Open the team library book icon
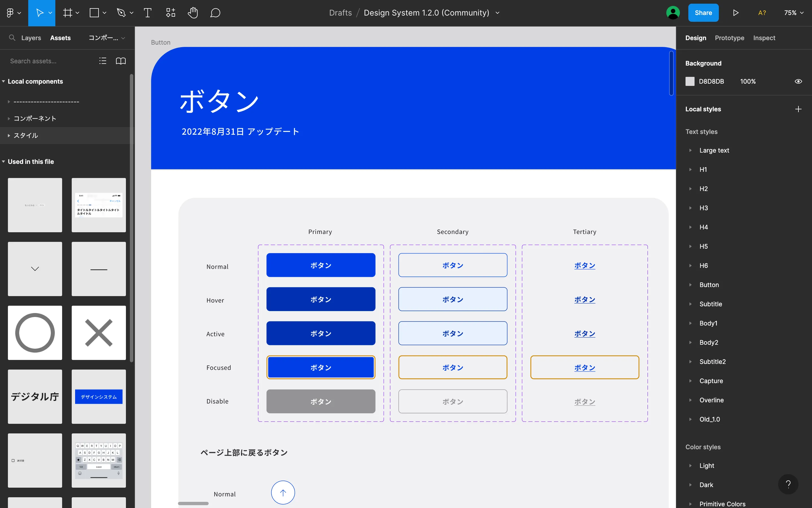Image resolution: width=812 pixels, height=508 pixels. coord(121,61)
